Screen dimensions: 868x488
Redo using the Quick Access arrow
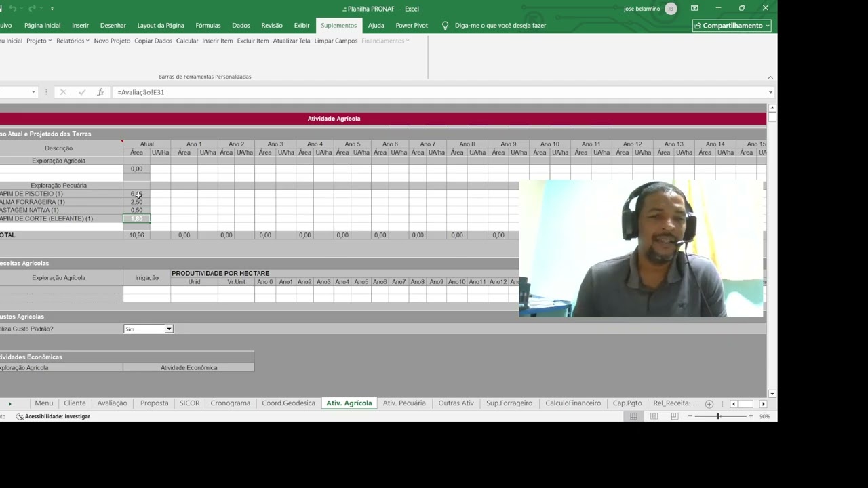[x=32, y=9]
